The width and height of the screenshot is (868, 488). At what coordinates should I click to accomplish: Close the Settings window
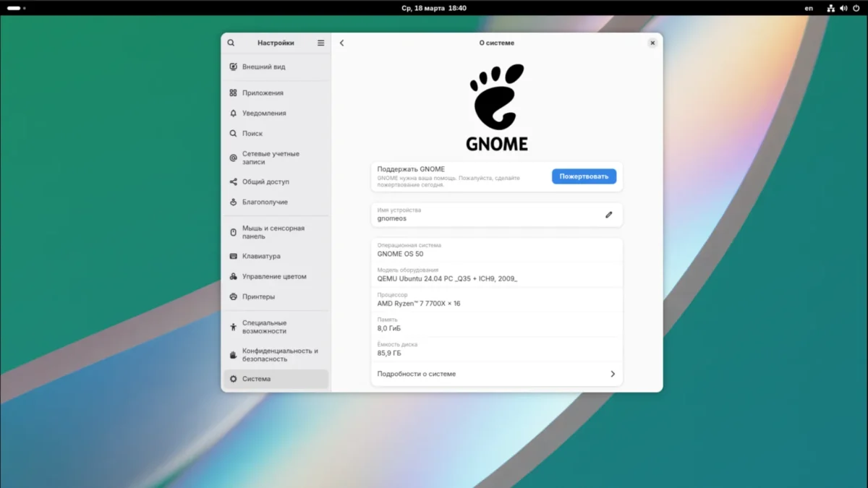click(652, 43)
